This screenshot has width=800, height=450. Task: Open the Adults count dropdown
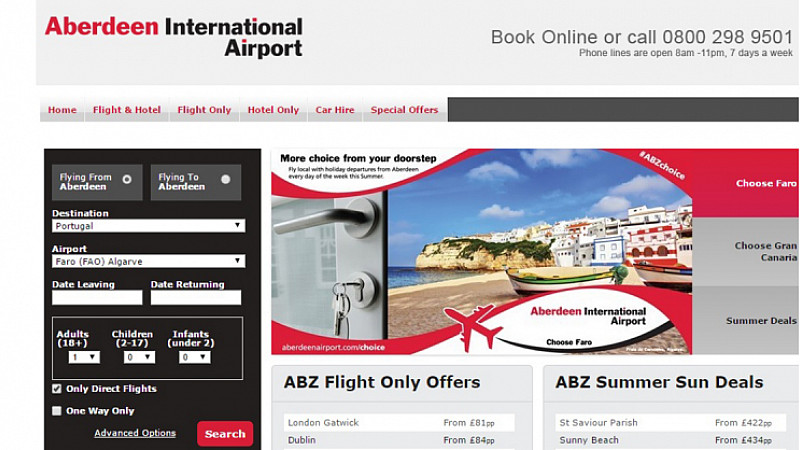coord(84,357)
